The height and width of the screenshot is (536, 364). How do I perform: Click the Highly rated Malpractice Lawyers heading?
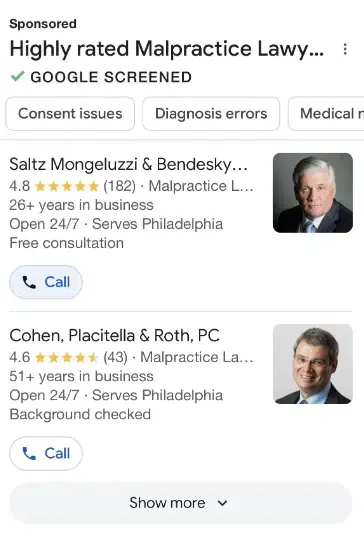point(167,49)
